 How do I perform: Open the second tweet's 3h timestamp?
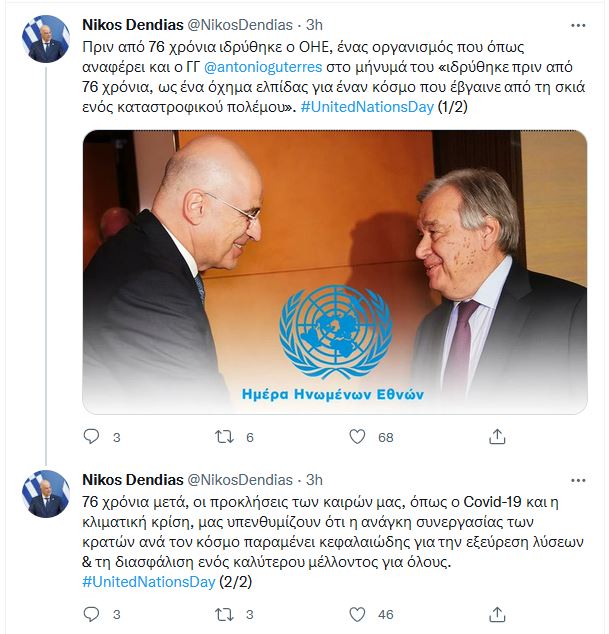314,480
